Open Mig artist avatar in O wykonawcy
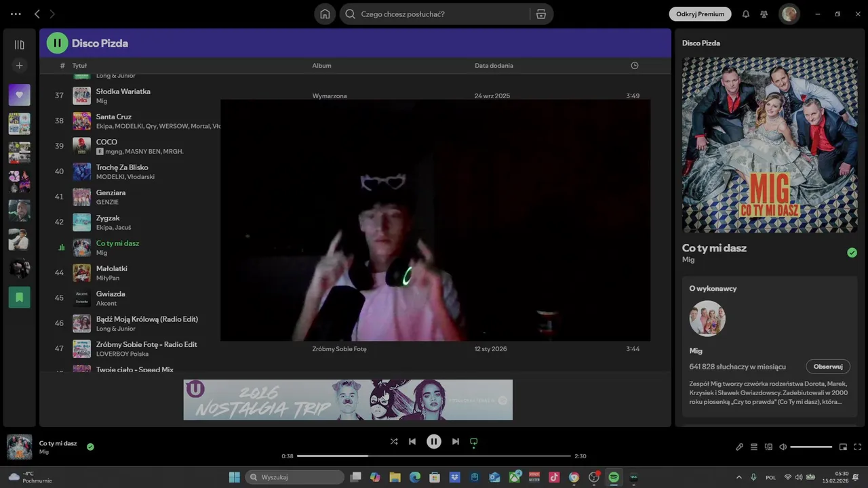 click(707, 319)
